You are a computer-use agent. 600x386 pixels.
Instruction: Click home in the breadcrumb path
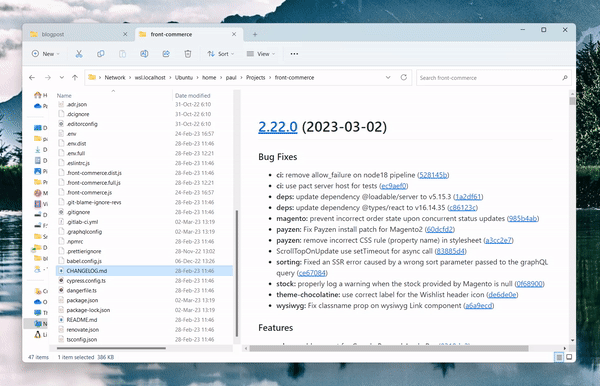point(209,78)
